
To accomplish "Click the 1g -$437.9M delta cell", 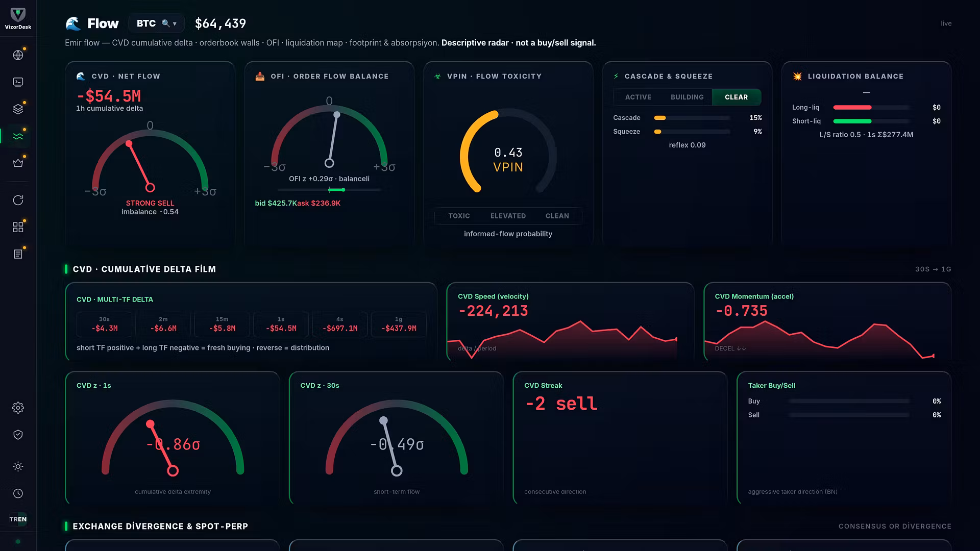I will tap(399, 324).
